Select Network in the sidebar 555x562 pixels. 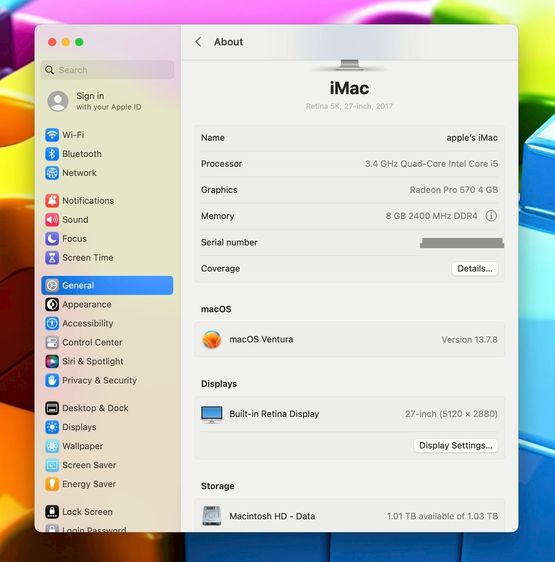107,173
